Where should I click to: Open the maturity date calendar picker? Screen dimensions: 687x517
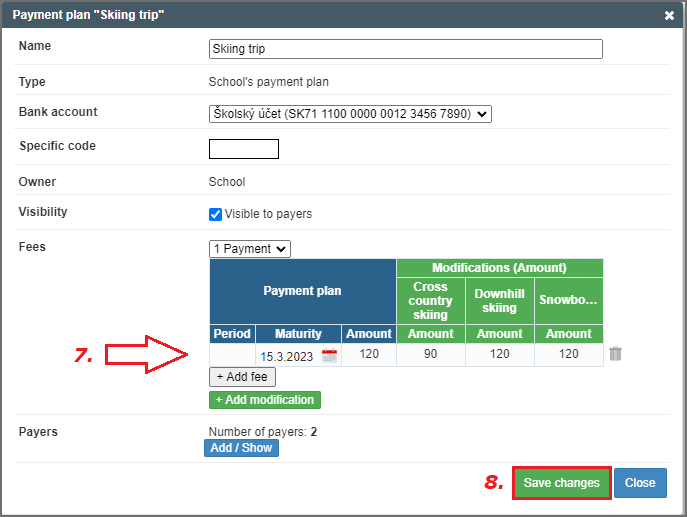click(329, 355)
